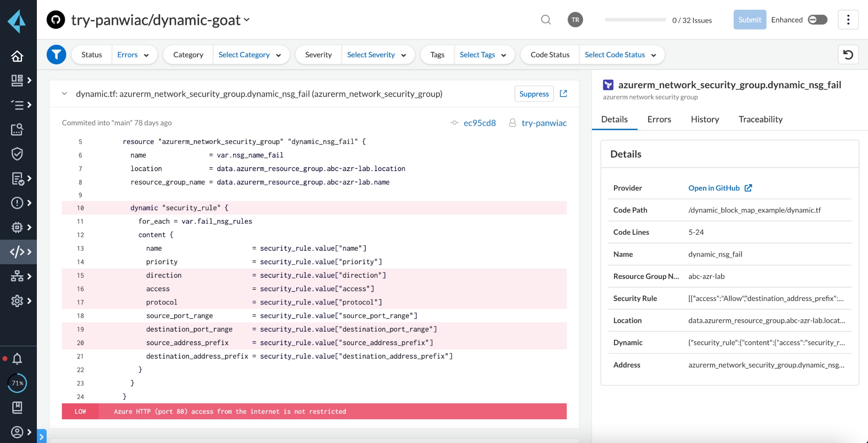This screenshot has width=868, height=443.
Task: Click the issues progress bar
Action: click(635, 20)
